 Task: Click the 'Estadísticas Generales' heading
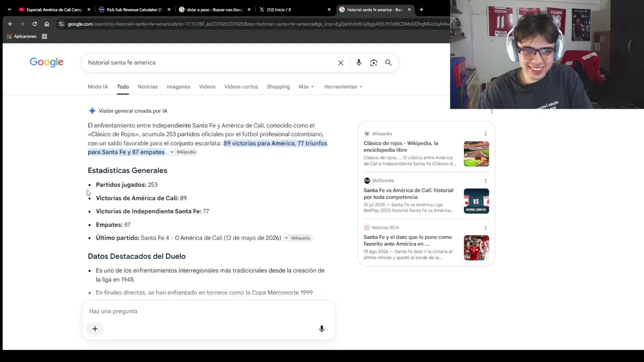[127, 170]
